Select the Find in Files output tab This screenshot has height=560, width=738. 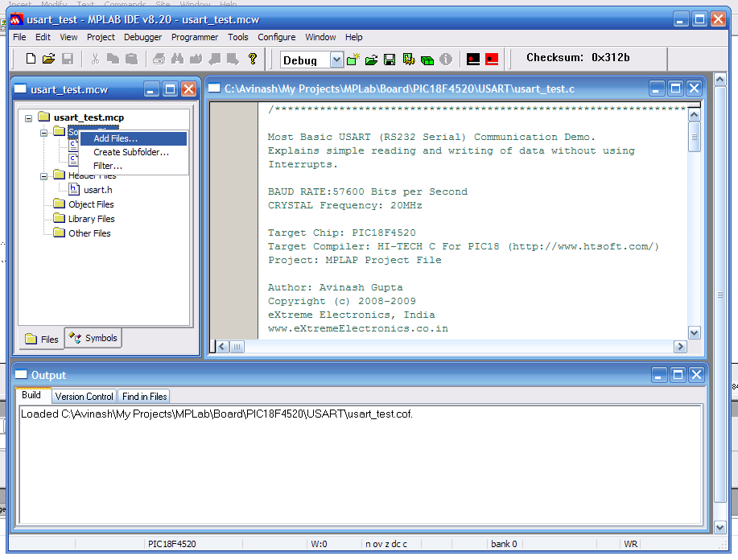[144, 396]
